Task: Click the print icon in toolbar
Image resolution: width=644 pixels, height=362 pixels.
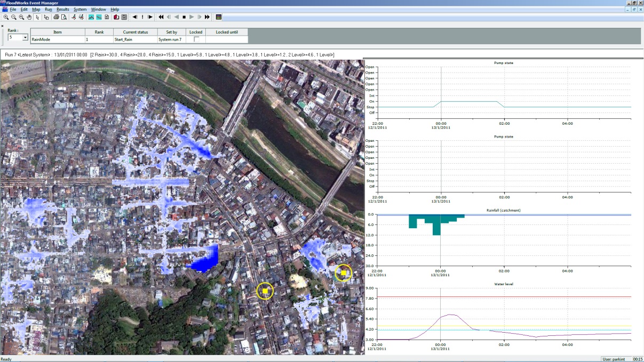Action: pos(56,17)
